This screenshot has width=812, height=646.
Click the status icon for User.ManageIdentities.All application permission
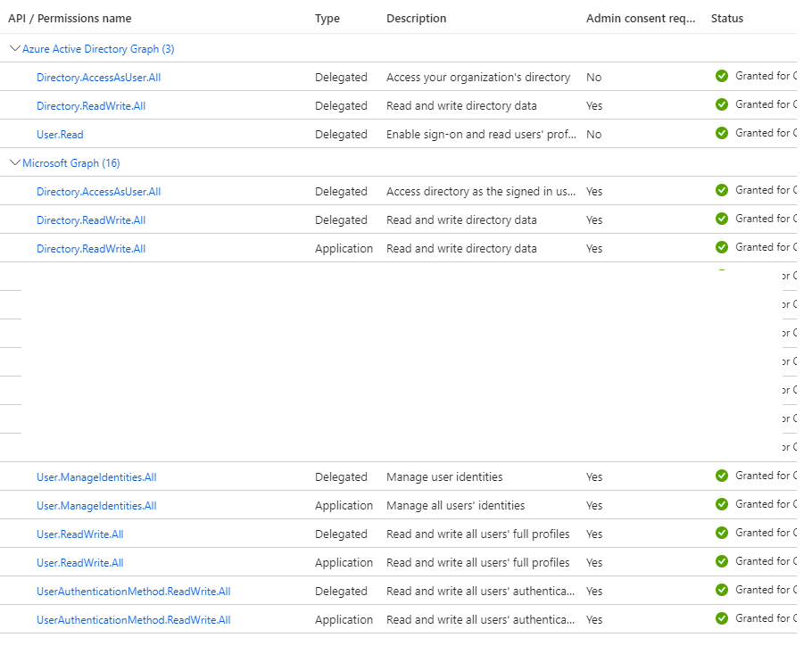click(x=722, y=504)
